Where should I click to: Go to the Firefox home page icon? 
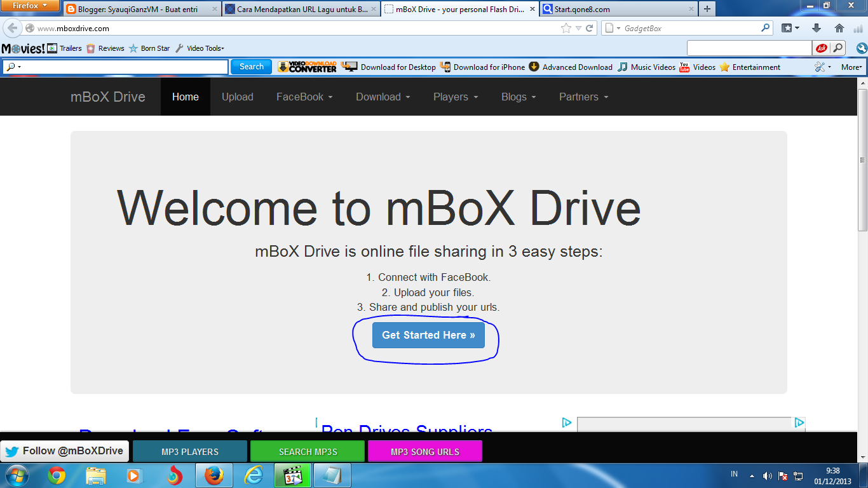(x=839, y=28)
